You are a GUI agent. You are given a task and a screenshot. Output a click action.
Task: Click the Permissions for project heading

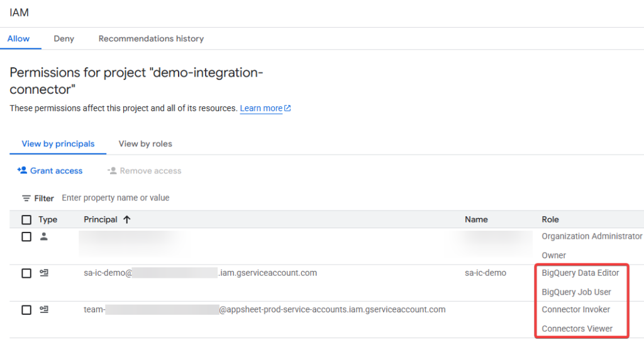click(136, 81)
